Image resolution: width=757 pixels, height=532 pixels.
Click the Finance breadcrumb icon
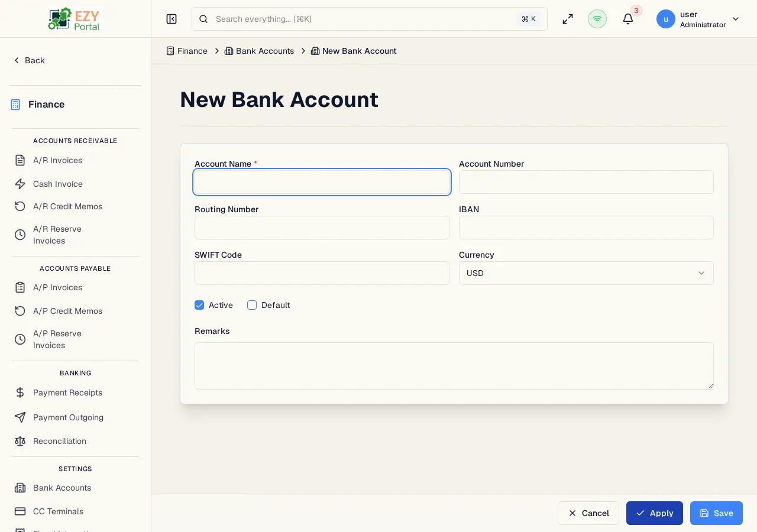click(170, 51)
